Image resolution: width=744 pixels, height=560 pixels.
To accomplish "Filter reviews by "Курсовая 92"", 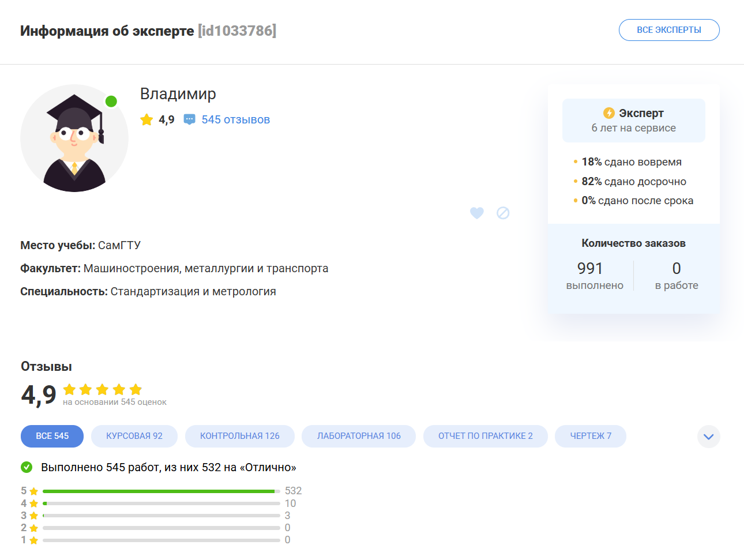I will [134, 436].
